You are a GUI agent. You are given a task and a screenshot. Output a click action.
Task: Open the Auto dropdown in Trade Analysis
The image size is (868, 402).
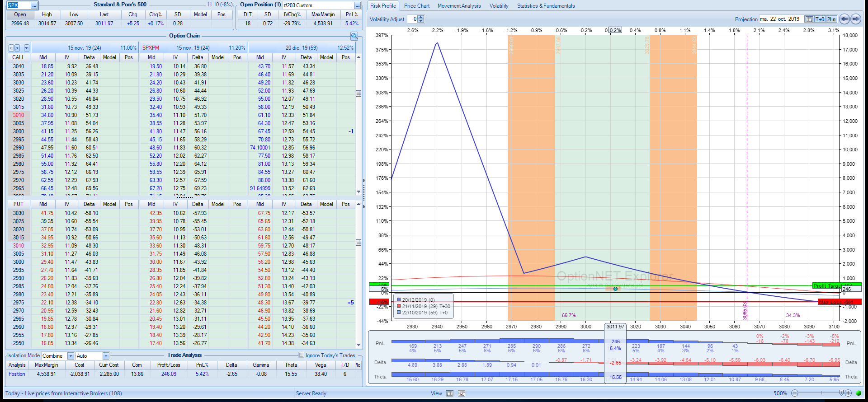tap(106, 356)
